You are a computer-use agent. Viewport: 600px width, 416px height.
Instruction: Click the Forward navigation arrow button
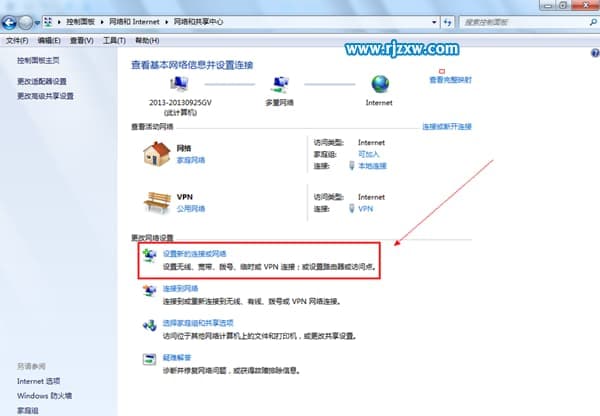click(x=26, y=23)
